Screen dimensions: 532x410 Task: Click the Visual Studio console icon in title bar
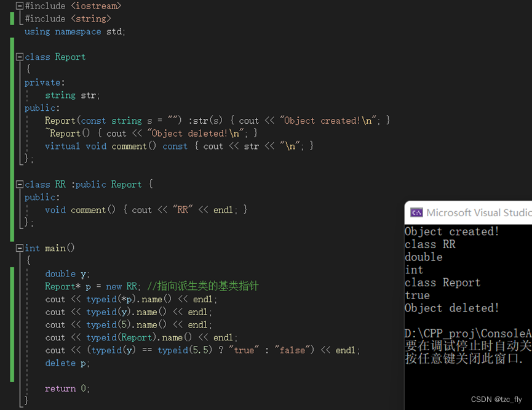417,212
